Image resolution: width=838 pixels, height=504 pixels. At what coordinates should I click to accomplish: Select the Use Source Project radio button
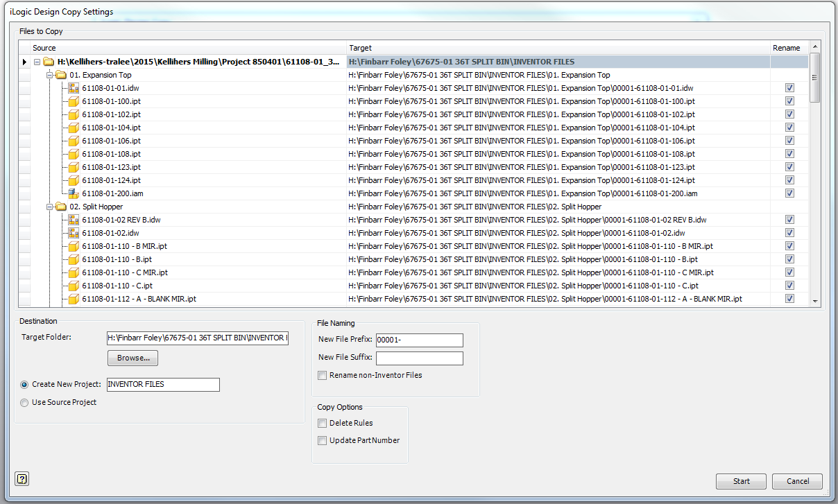pos(25,402)
